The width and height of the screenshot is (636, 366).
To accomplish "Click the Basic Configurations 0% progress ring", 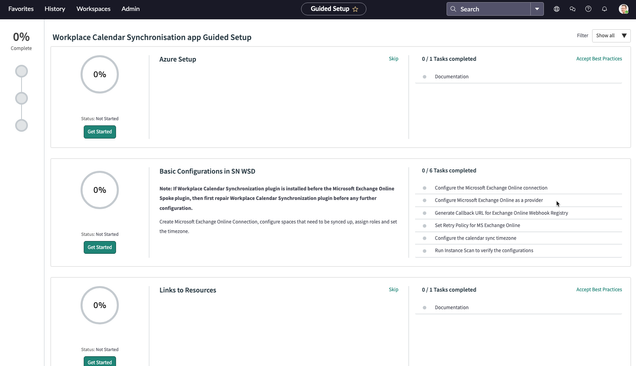I will coord(100,190).
